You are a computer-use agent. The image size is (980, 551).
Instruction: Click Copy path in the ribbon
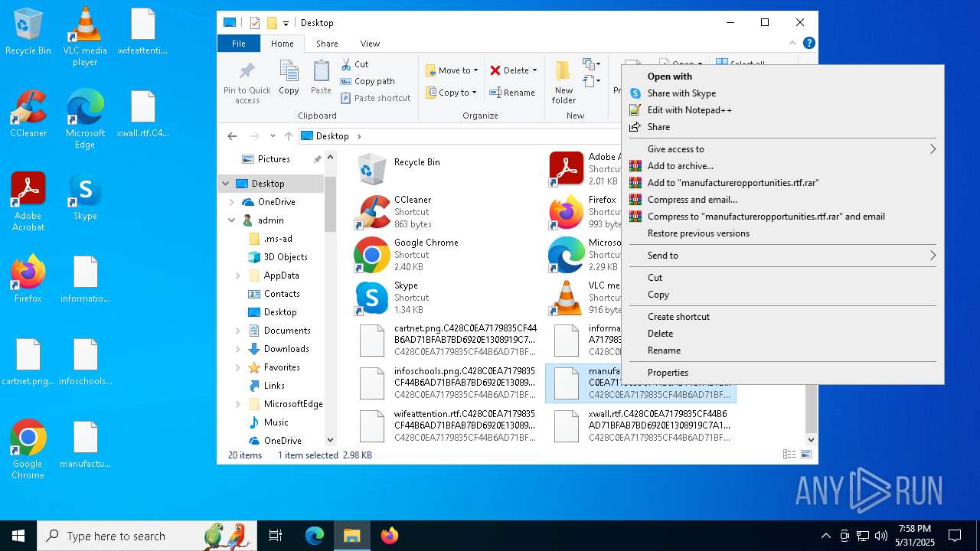pyautogui.click(x=367, y=81)
